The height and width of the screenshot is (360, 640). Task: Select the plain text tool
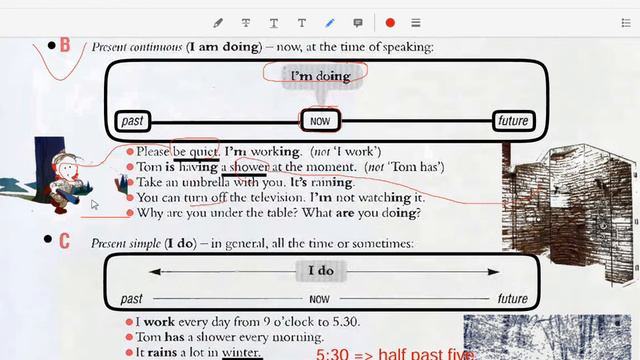click(x=302, y=23)
